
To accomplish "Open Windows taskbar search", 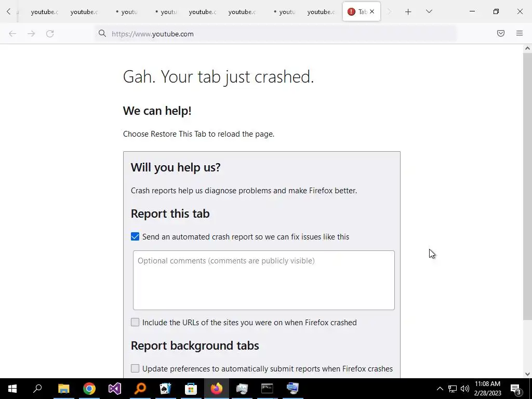I will [37, 389].
